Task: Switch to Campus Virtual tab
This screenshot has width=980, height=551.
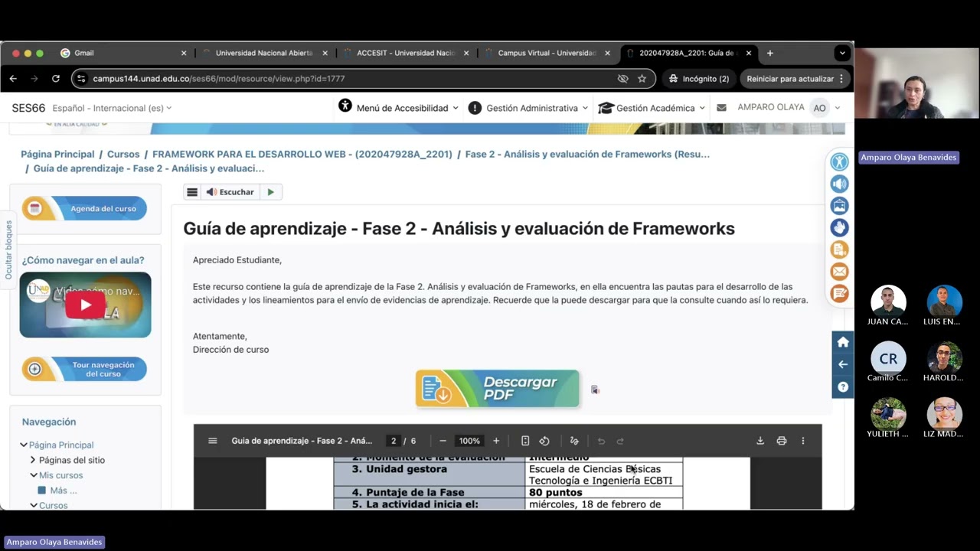Action: [x=546, y=53]
